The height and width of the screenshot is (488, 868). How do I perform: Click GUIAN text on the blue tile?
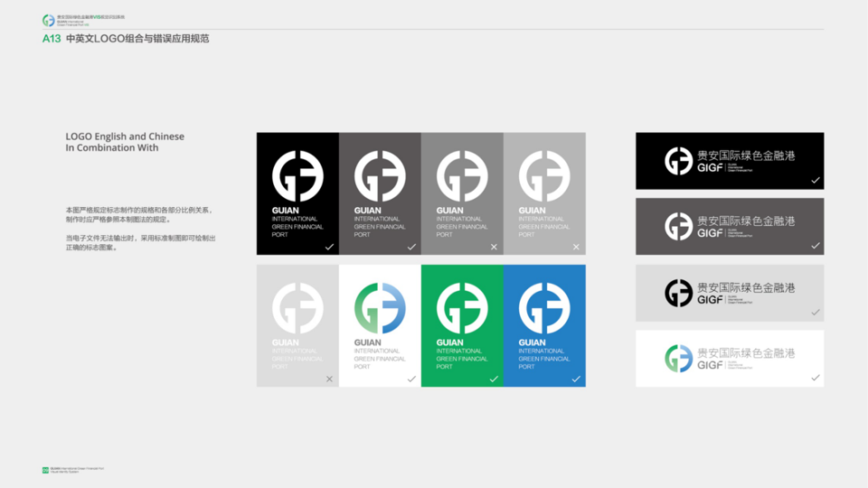click(x=532, y=343)
